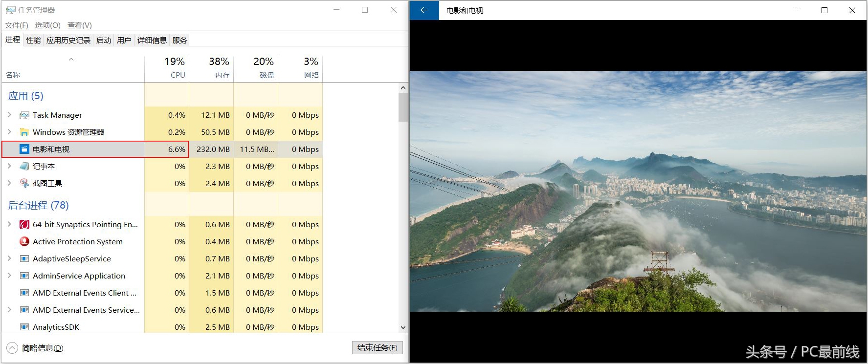The image size is (868, 364).
Task: Expand the 64-bit Synaptics Pointing row
Action: (x=9, y=224)
